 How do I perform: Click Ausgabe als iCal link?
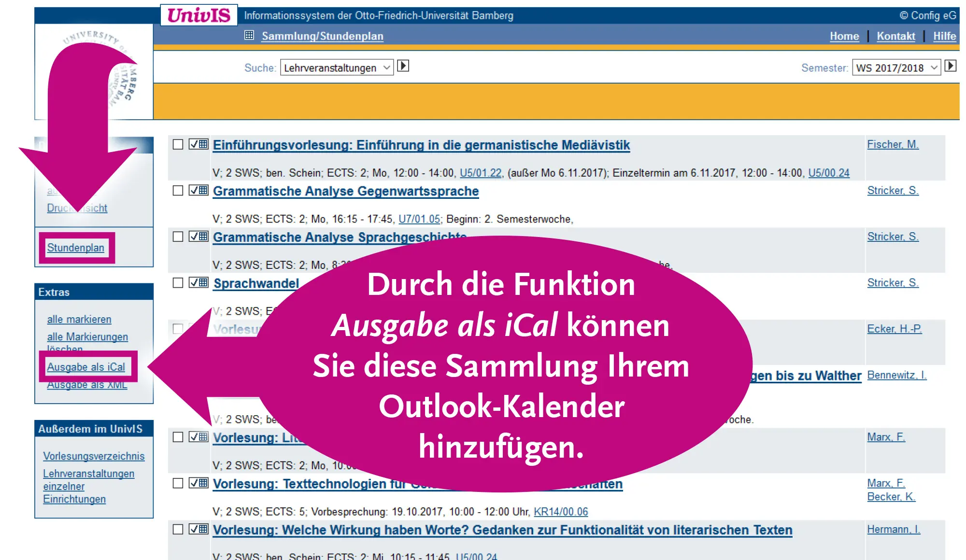86,367
